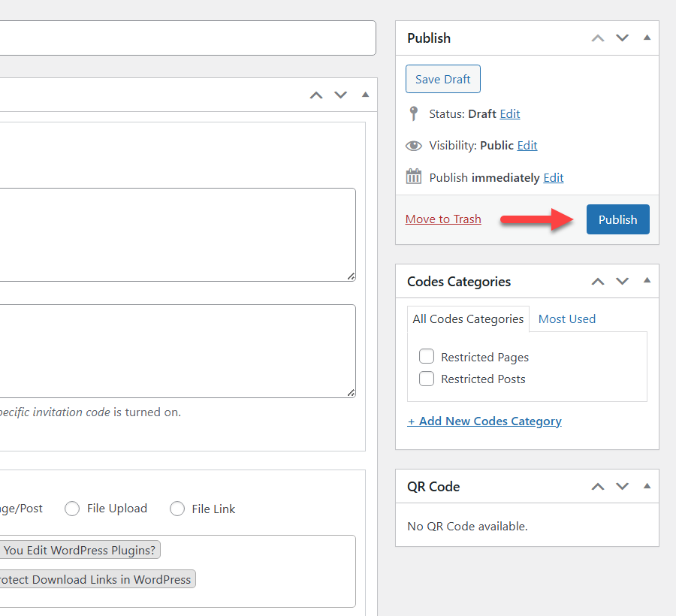The height and width of the screenshot is (616, 676).
Task: Move the main settings panel up
Action: point(316,95)
